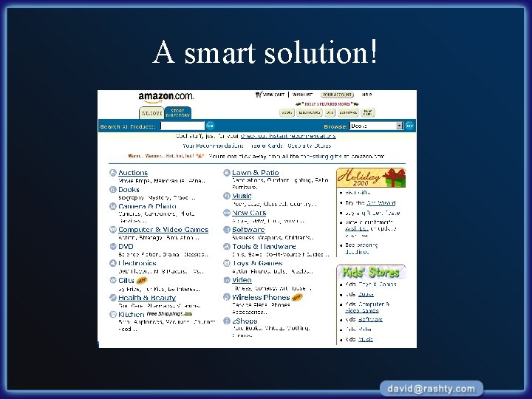532x399 pixels.
Task: Open the View Cart link
Action: pos(274,95)
